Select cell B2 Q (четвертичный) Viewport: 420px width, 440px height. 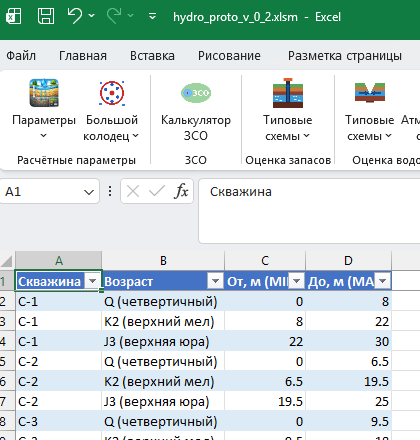coord(163,301)
